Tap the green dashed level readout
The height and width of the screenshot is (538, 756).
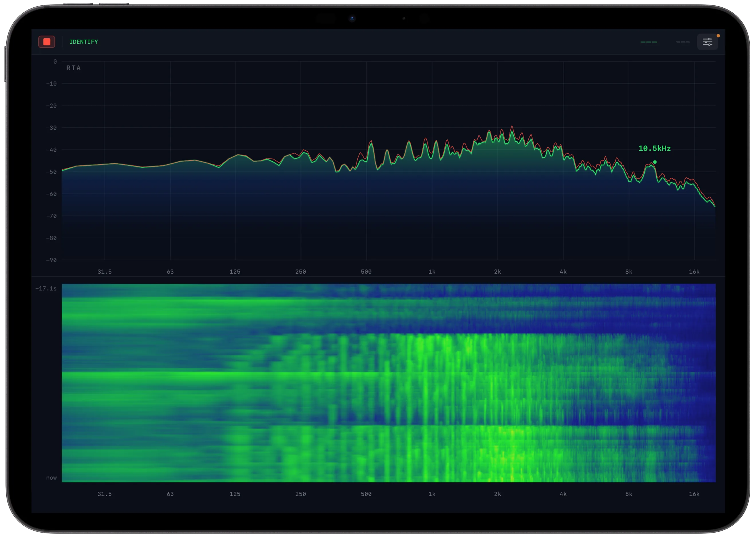[x=649, y=42]
